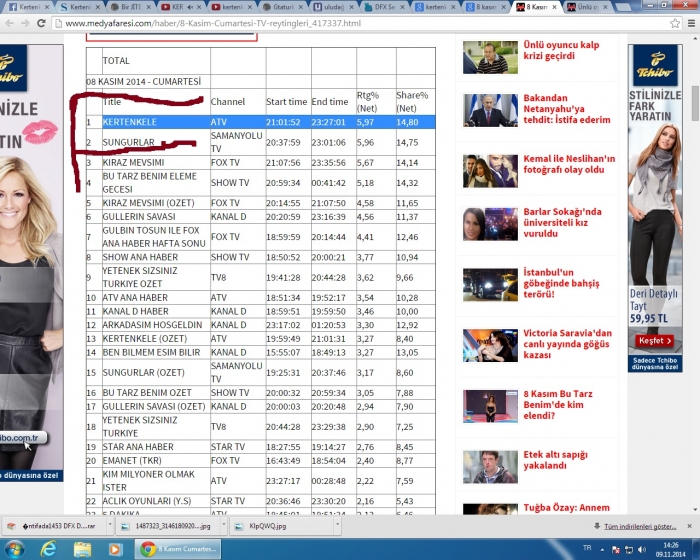Click Netanyahu article thumbnail
The height and width of the screenshot is (560, 700).
[x=490, y=110]
